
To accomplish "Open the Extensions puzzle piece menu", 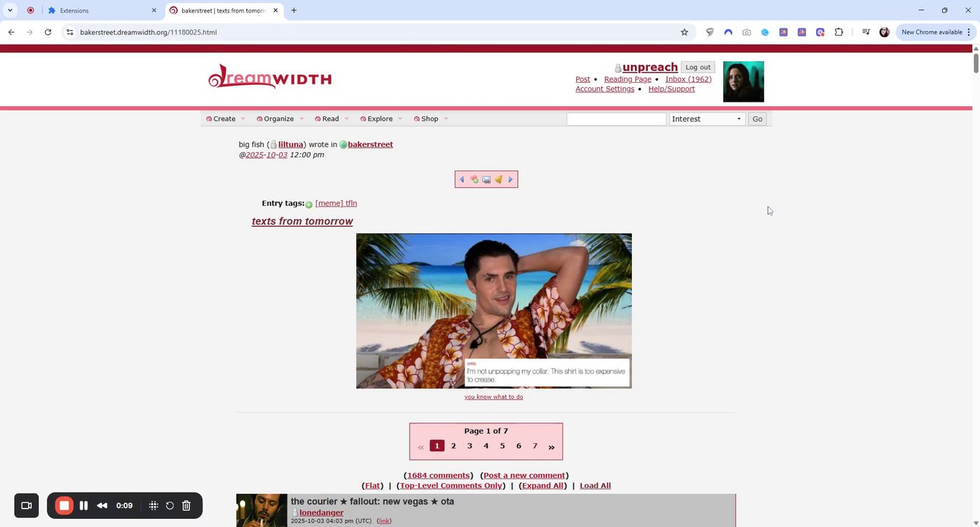I will click(839, 32).
